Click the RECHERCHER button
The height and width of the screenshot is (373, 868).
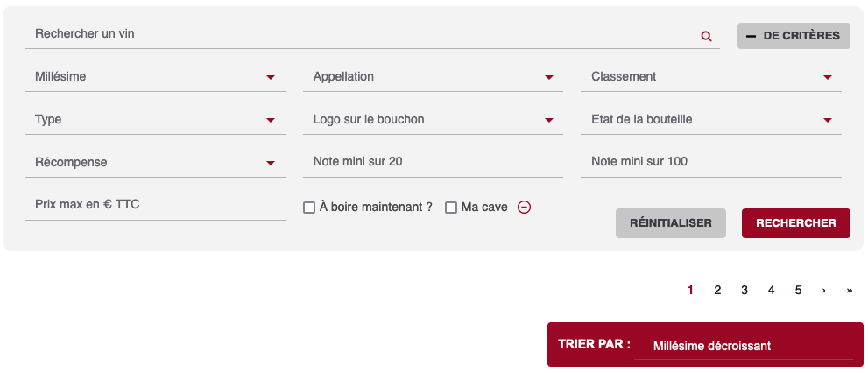point(796,223)
